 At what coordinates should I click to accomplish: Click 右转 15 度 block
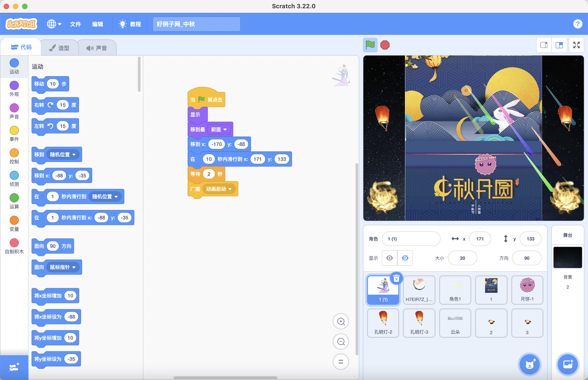click(x=55, y=105)
